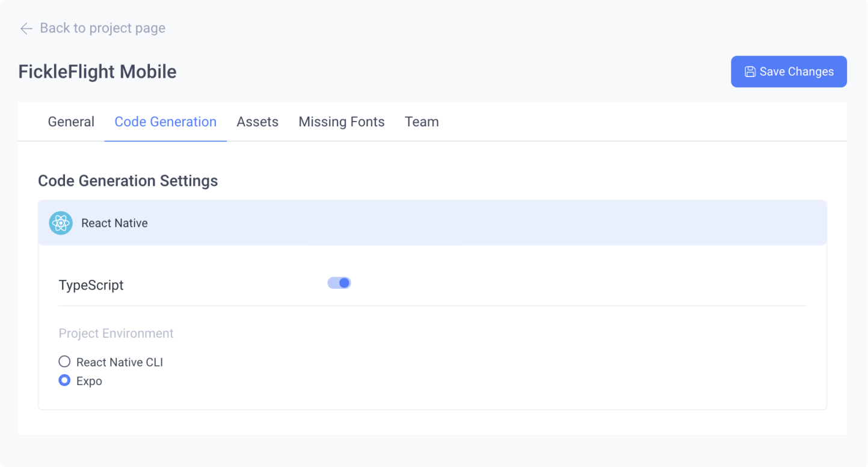Save Changes to the project

pyautogui.click(x=789, y=72)
